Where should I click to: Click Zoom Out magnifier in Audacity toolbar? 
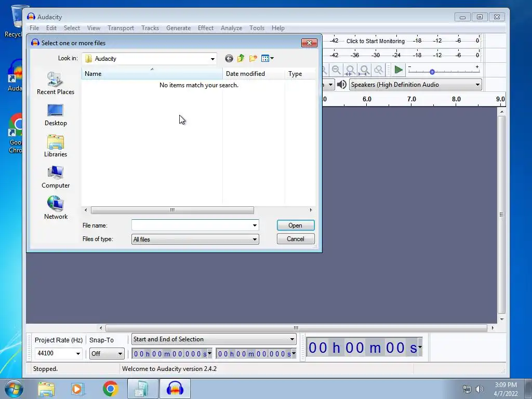click(x=336, y=70)
